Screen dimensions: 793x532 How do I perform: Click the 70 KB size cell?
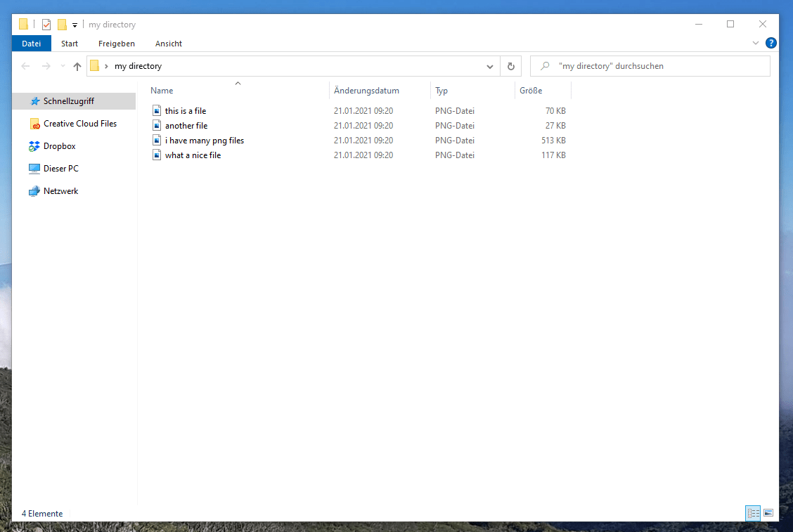[x=555, y=111]
